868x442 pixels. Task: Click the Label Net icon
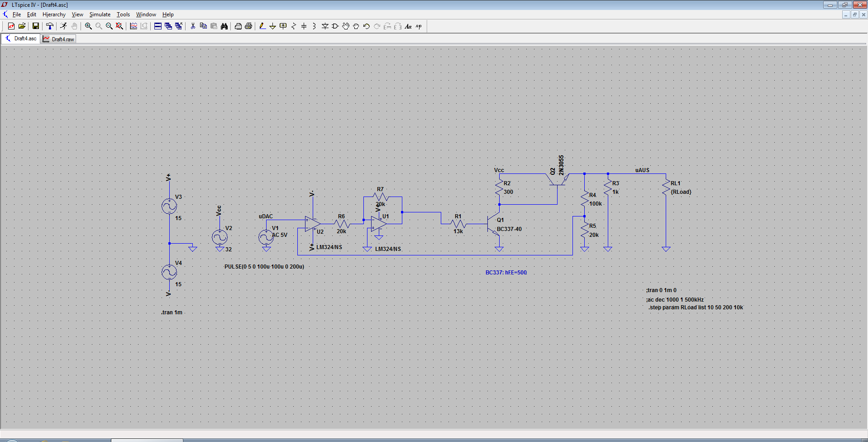pyautogui.click(x=283, y=26)
